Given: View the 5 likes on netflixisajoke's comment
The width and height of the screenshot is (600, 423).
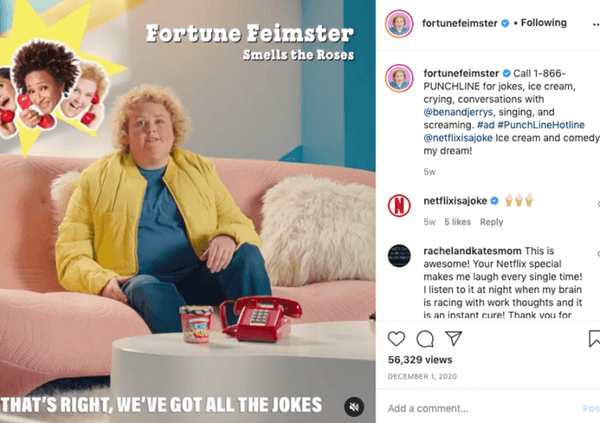Looking at the screenshot, I should coord(457,222).
